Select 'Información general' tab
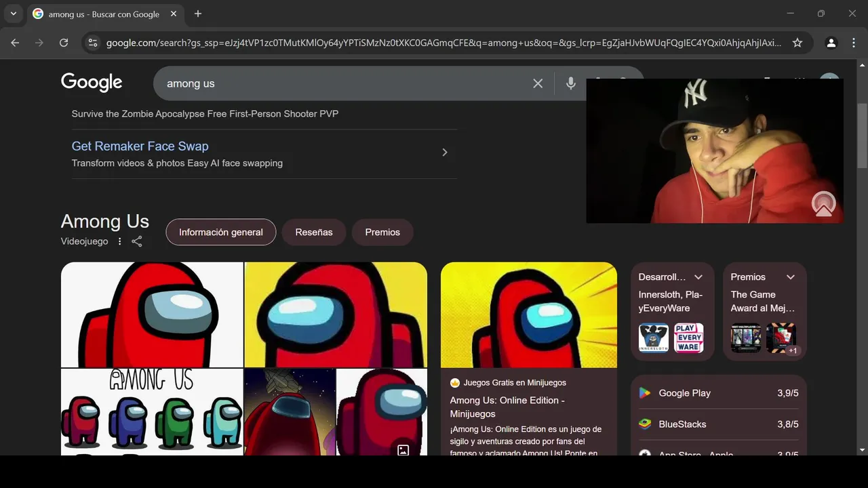The width and height of the screenshot is (868, 488). [221, 232]
